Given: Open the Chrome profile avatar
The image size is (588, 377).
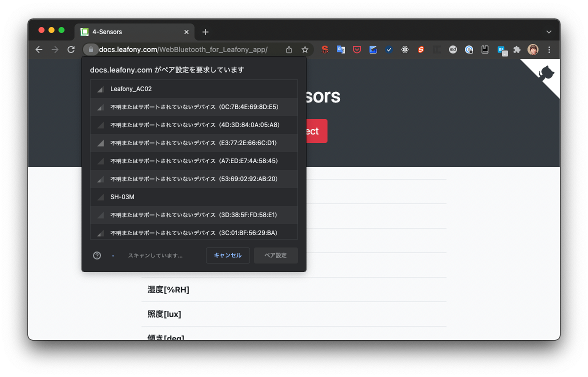Looking at the screenshot, I should 533,49.
